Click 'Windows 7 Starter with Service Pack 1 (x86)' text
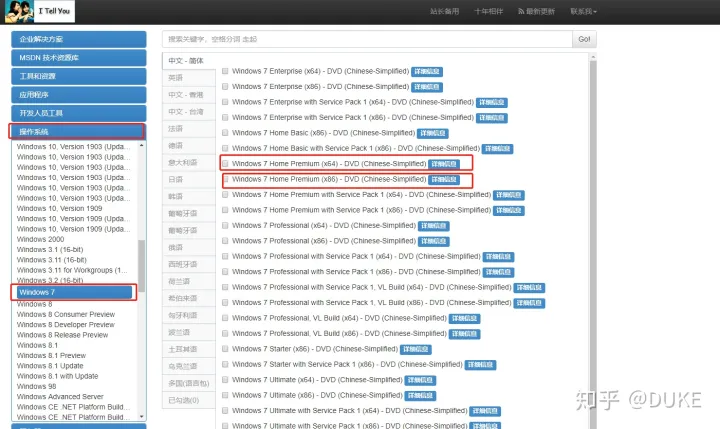This screenshot has height=429, width=720. [x=347, y=364]
